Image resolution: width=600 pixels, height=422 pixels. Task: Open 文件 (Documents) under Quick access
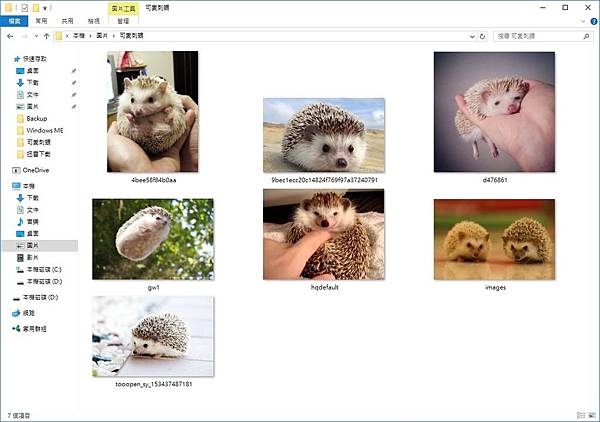pyautogui.click(x=33, y=95)
